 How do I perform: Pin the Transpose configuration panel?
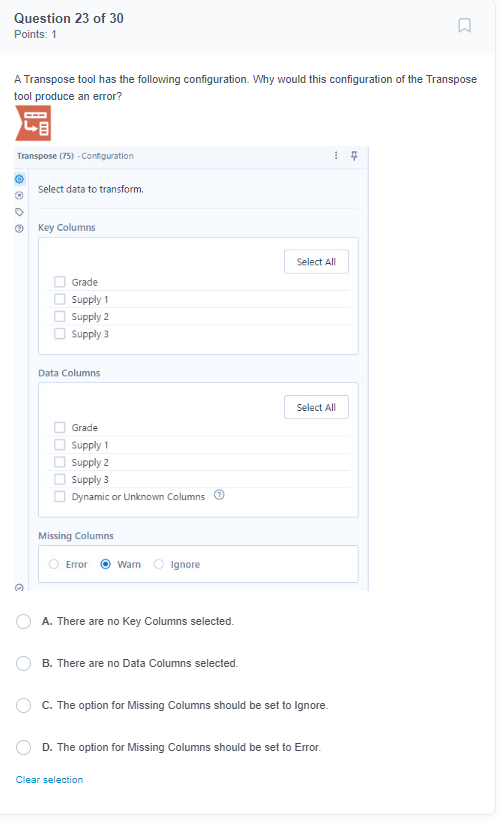point(354,155)
